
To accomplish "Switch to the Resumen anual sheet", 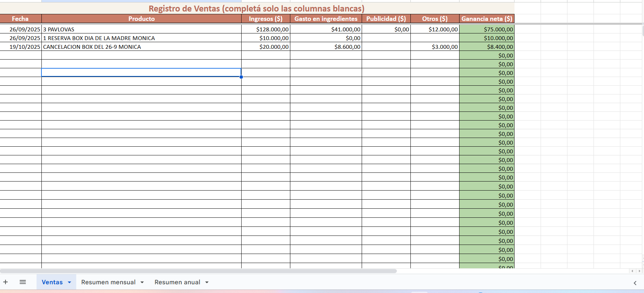I will point(177,282).
